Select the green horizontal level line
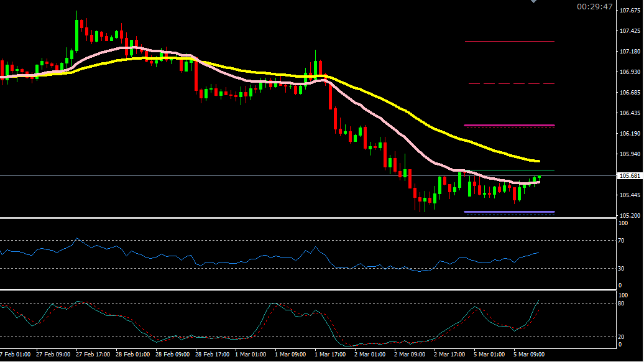 click(x=510, y=170)
